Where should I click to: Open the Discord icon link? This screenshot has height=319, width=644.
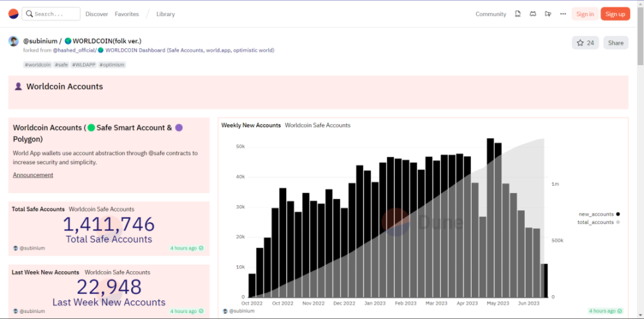[x=533, y=14]
